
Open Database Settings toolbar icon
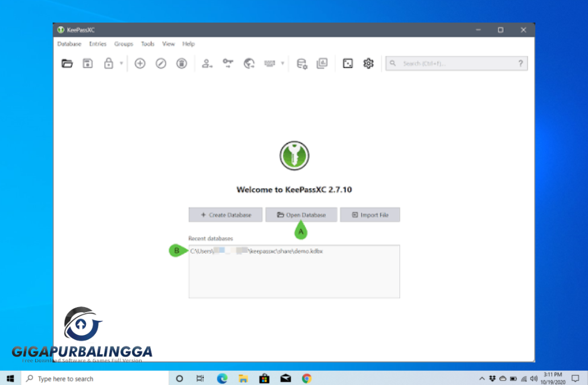302,64
